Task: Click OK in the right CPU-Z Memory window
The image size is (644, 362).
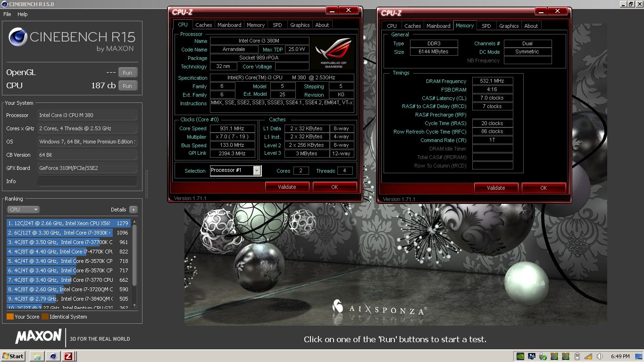Action: (x=544, y=188)
